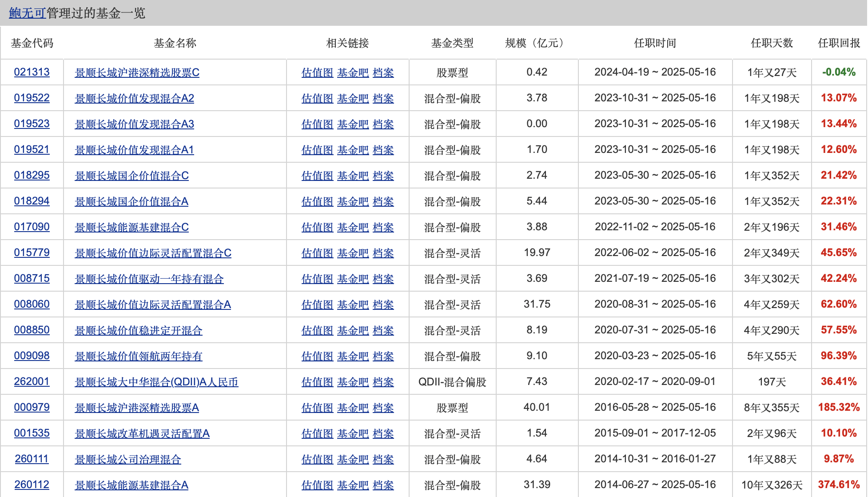The width and height of the screenshot is (868, 497).
Task: Click tenure 2020-02-17 ~ 2020-09-01 cell
Action: [x=655, y=382]
